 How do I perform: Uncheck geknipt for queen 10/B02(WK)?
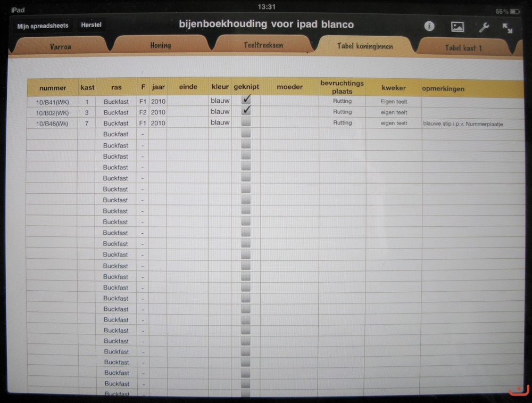pyautogui.click(x=246, y=111)
